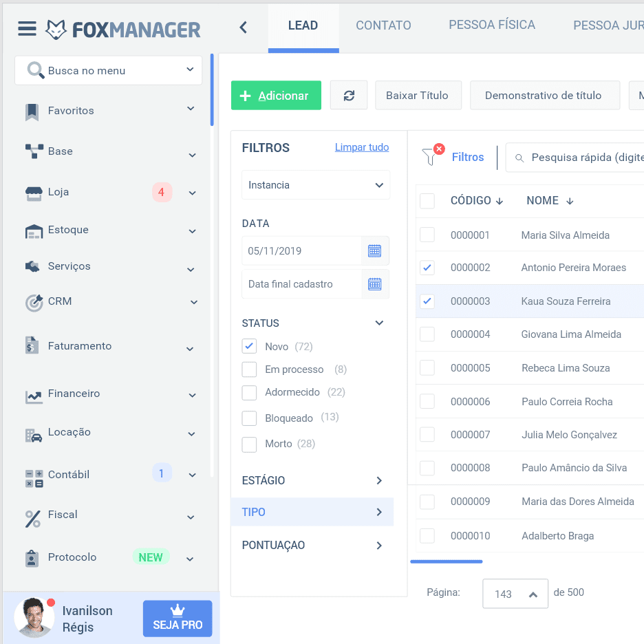Click the Demonstrativo de título button

tap(545, 95)
